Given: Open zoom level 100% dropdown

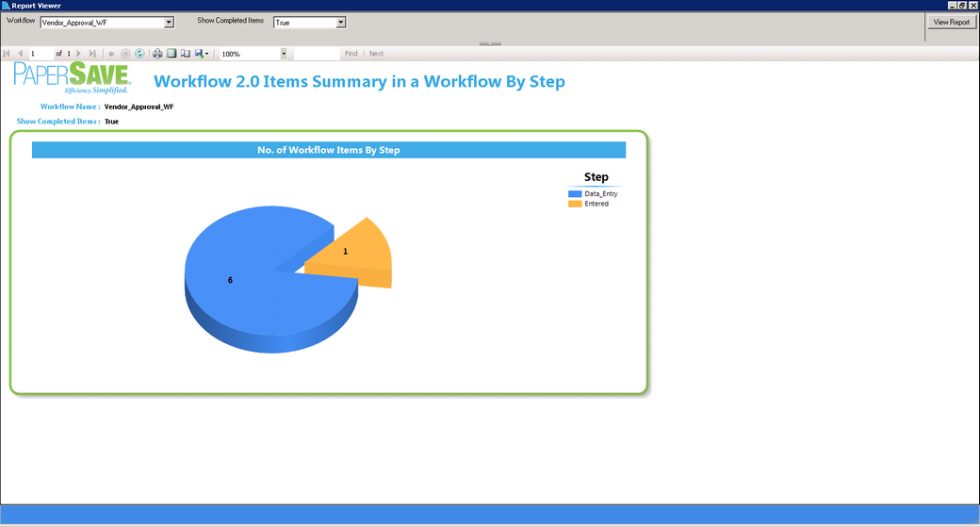Looking at the screenshot, I should pyautogui.click(x=283, y=54).
